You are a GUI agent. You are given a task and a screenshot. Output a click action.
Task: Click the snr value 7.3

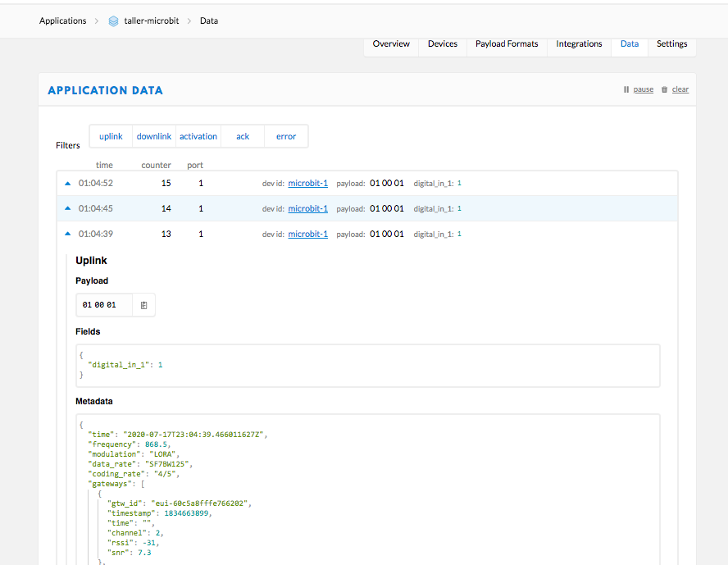pyautogui.click(x=144, y=553)
